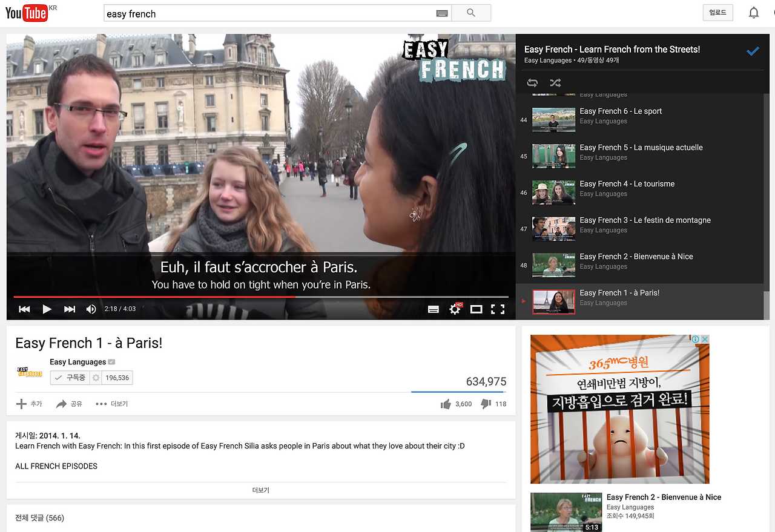775x532 pixels.
Task: Click the 196,536 subscriber count
Action: tap(117, 378)
